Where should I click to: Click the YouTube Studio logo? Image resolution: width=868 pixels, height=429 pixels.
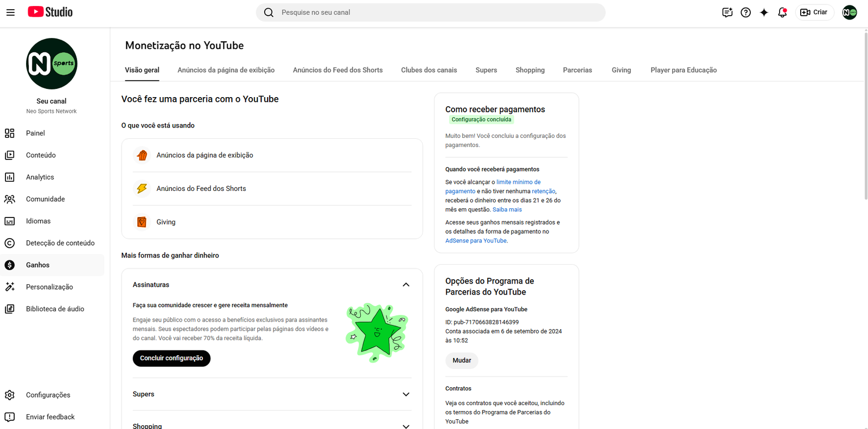[50, 12]
